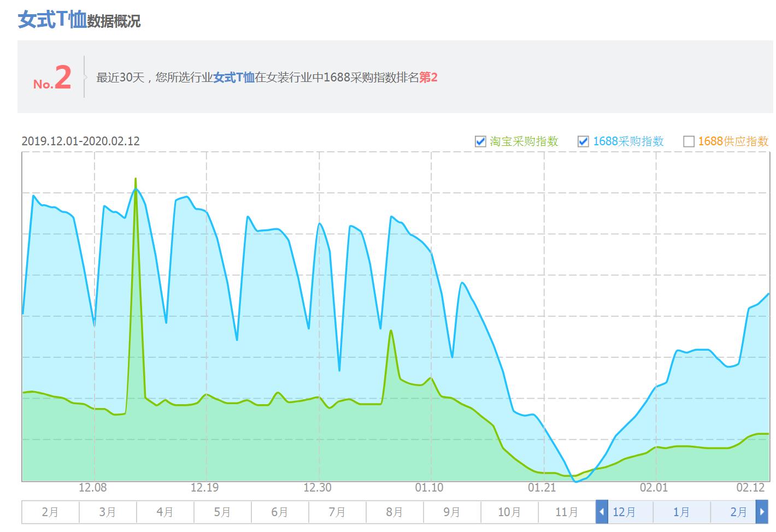
Task: Click 1月 in the highlighted slider range
Action: coord(681,512)
